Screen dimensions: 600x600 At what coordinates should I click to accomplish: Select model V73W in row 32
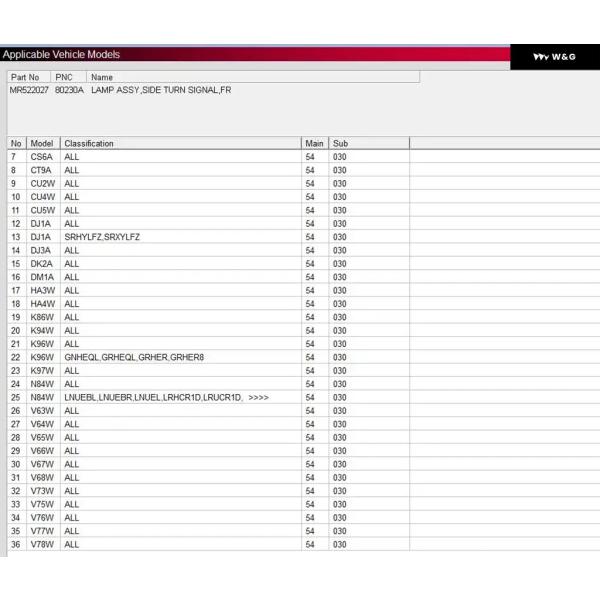click(x=42, y=491)
